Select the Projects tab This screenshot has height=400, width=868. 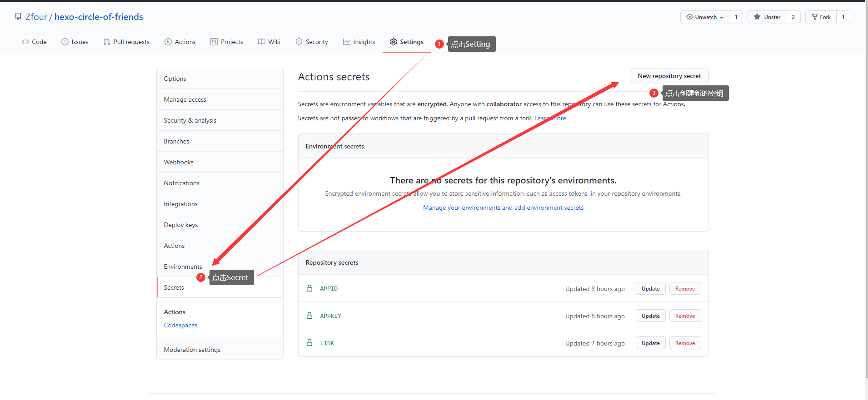coord(227,42)
